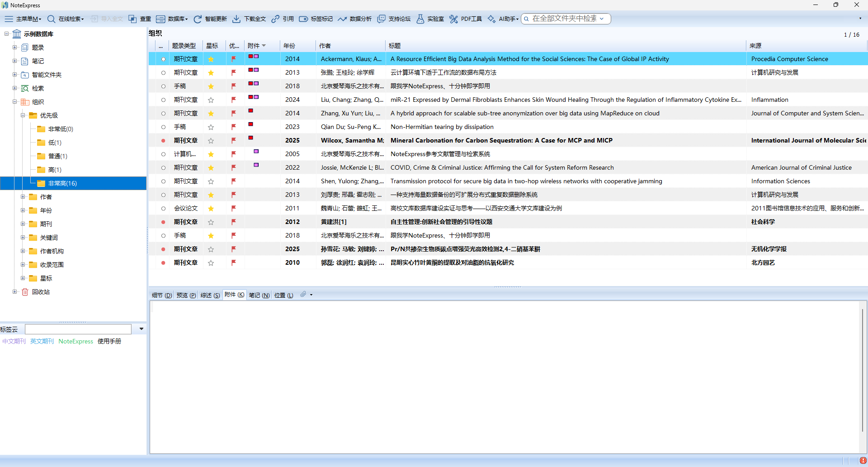Click the AI助手 assistant icon

coord(491,19)
